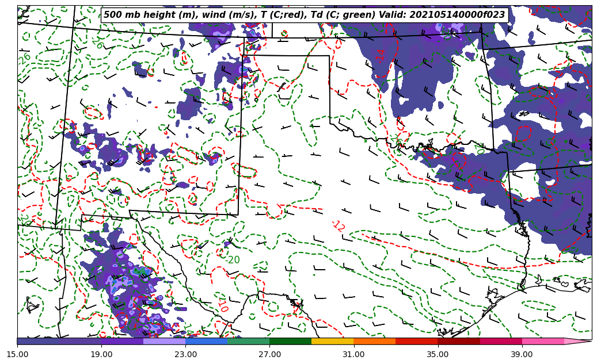This screenshot has height=364, width=597.
Task: Pick the yellow segment of the colorbar
Action: tap(332, 341)
